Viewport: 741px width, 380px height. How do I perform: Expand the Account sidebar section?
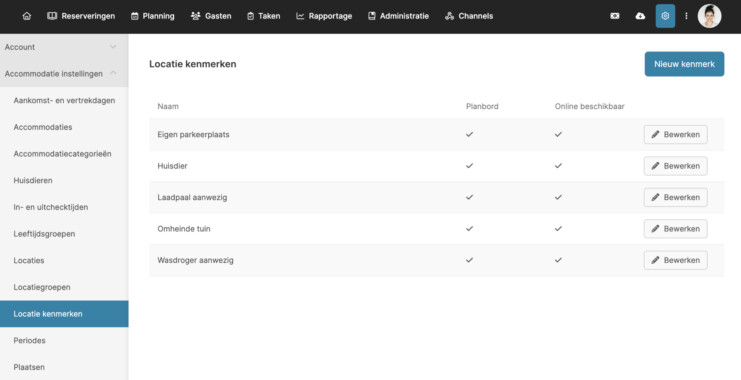pyautogui.click(x=64, y=47)
